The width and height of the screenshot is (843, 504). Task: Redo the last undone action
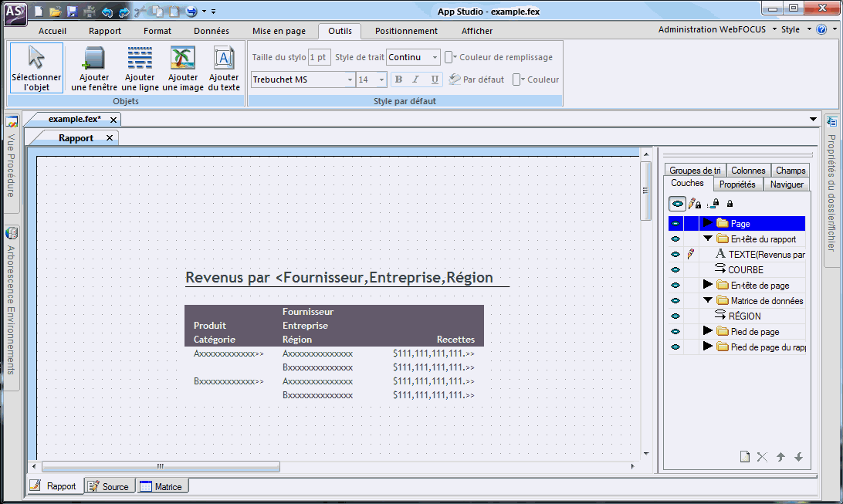124,12
